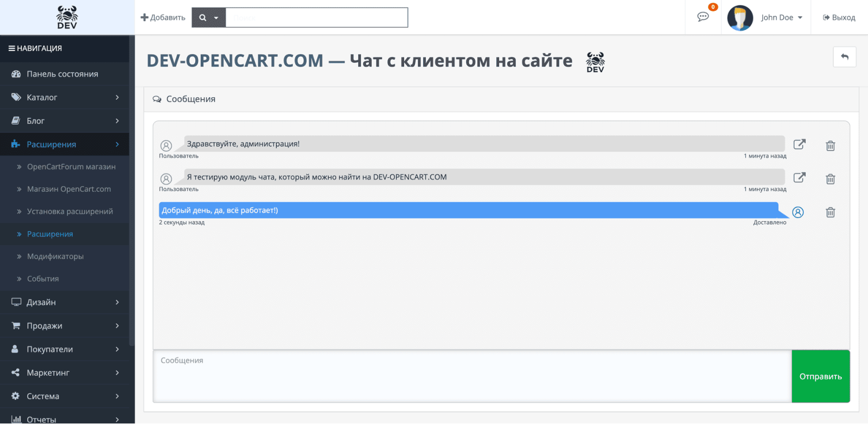Image resolution: width=868 pixels, height=424 pixels.
Task: Click the Продажи shopping cart icon
Action: pos(16,325)
